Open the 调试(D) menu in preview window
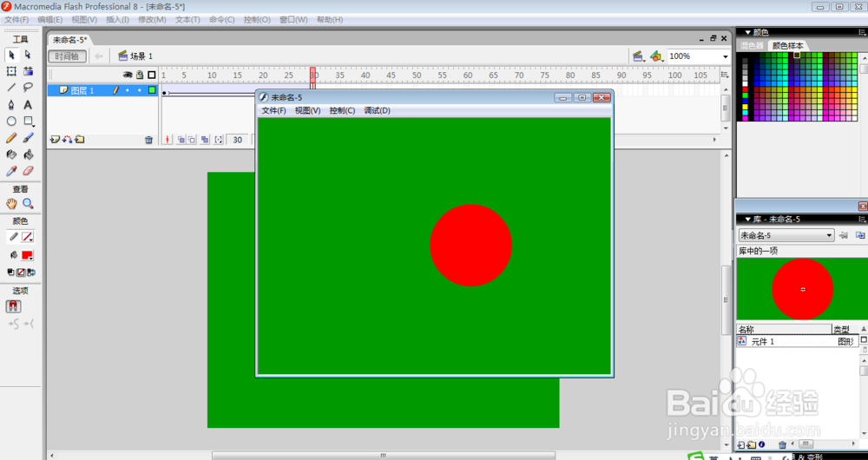This screenshot has height=460, width=868. [x=377, y=110]
